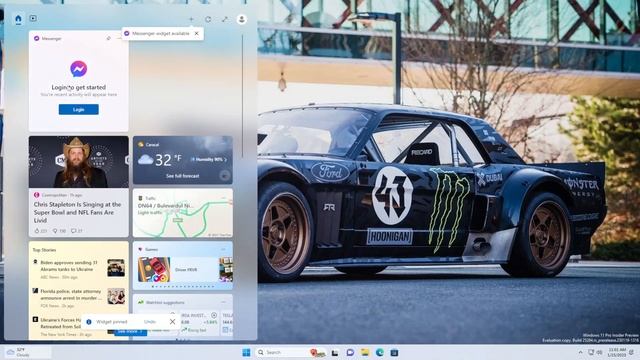The image size is (640, 360).
Task: Open the Messenger widget more options
Action: 119,38
